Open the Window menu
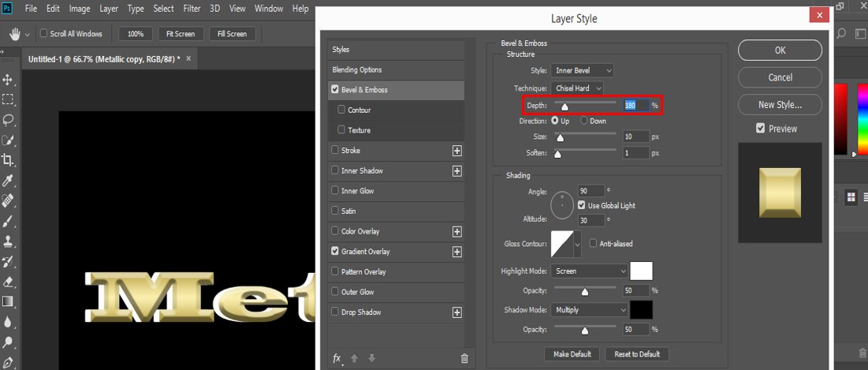Screen dimensions: 868x370 [268, 9]
